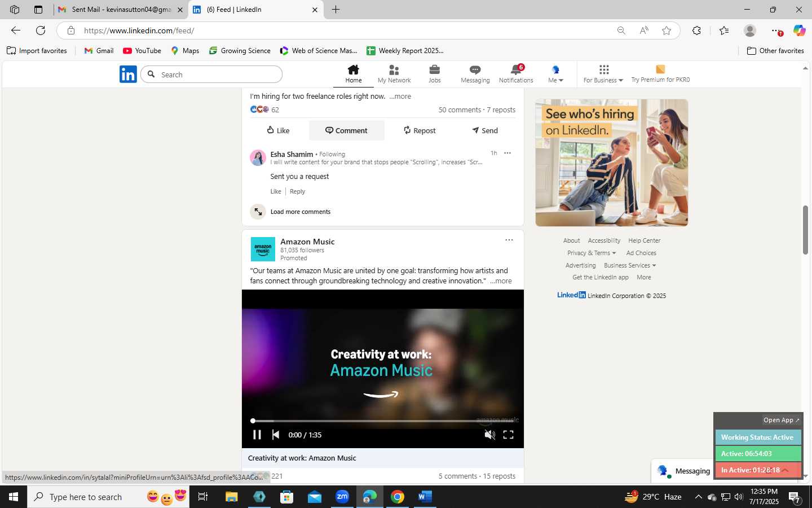Click Load more comments
Viewport: 812px width, 508px height.
(x=301, y=212)
